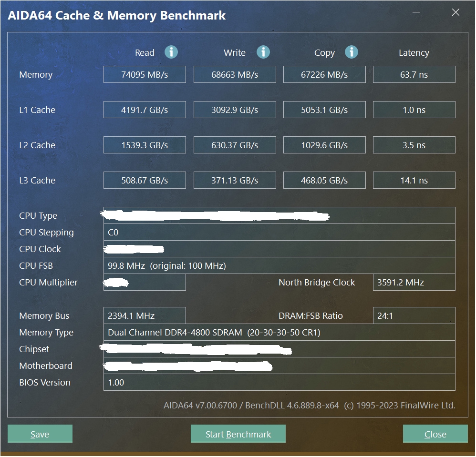Select L2 Cache read 1539.3 GB/s

coord(145,145)
